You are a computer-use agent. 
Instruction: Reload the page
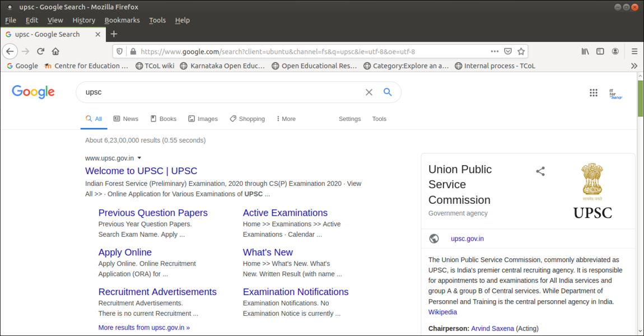point(40,50)
